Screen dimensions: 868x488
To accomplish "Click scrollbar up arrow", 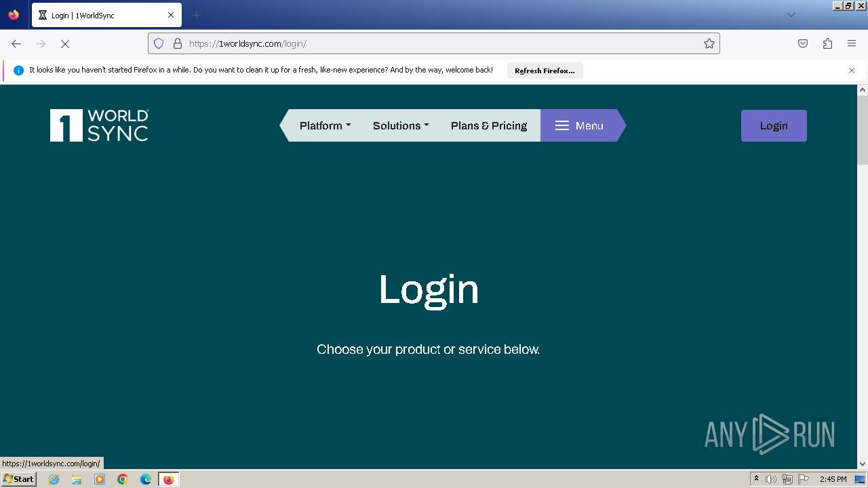I will [x=863, y=89].
